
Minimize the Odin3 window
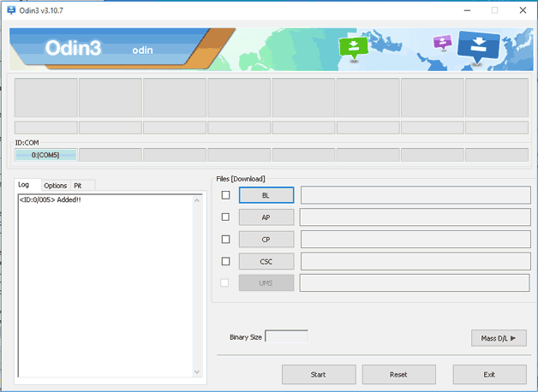[467, 10]
